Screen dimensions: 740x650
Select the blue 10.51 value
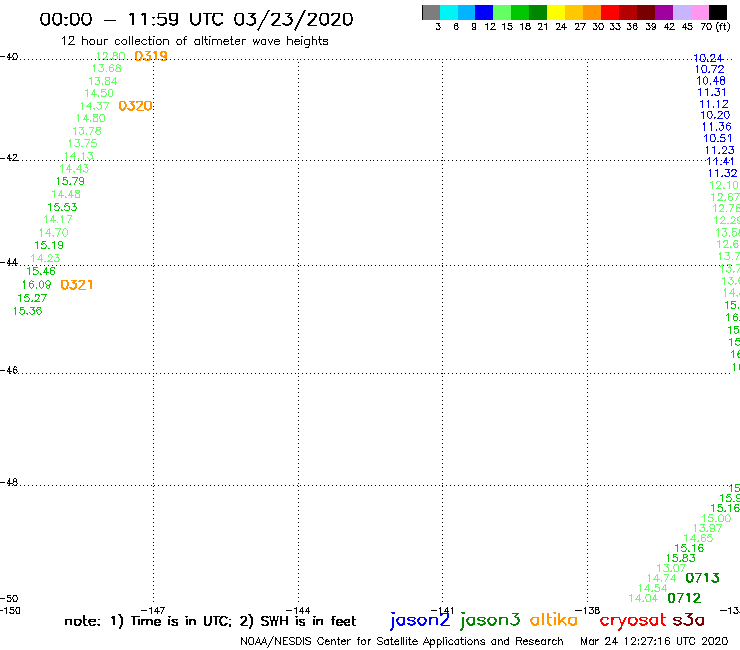[718, 139]
